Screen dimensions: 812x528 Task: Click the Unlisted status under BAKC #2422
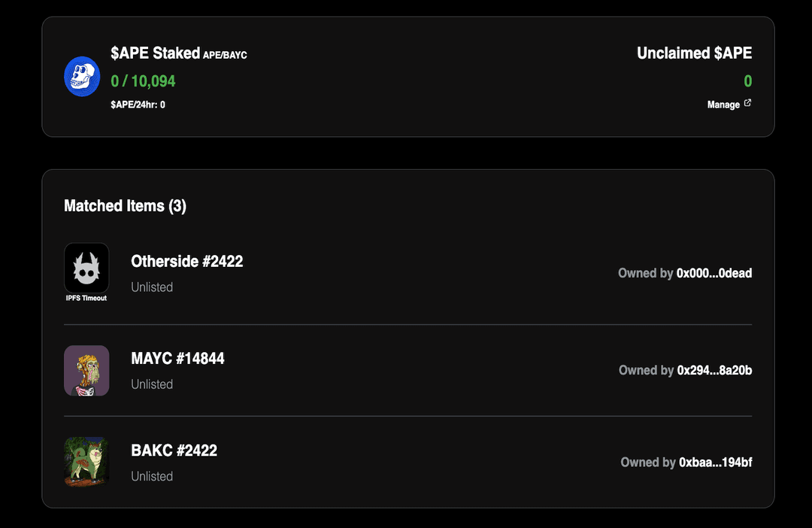[152, 476]
